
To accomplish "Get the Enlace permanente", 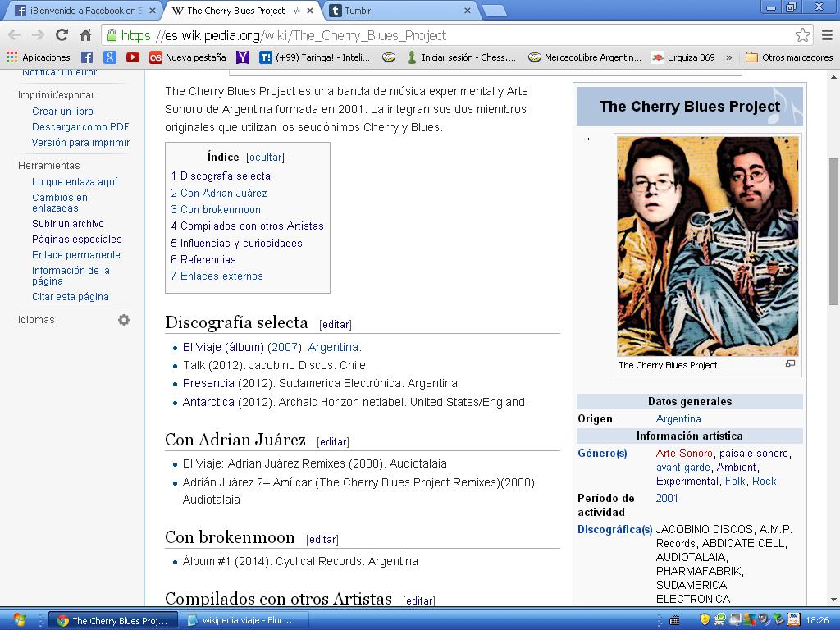I will click(76, 254).
